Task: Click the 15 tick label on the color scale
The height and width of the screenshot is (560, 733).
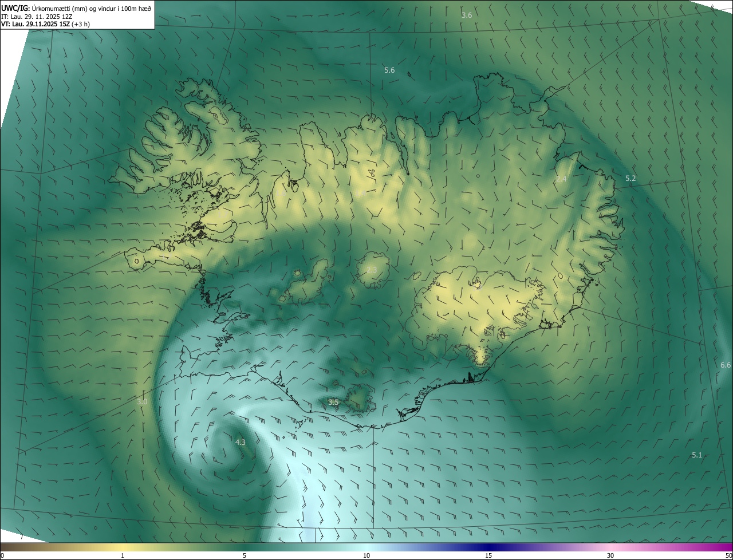Action: 488,555
